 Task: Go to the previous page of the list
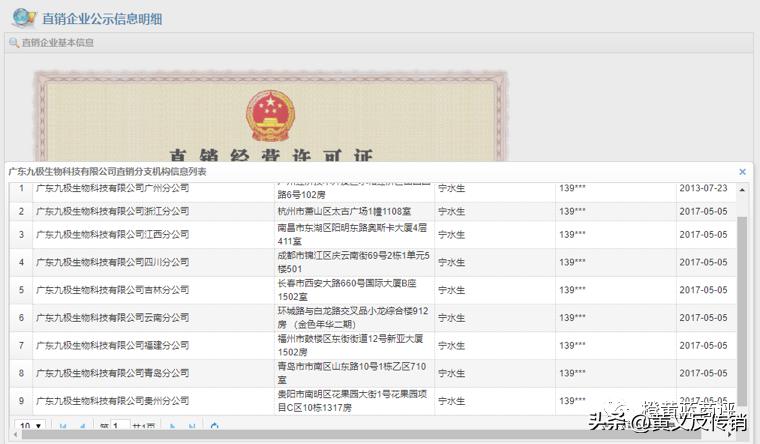82,427
